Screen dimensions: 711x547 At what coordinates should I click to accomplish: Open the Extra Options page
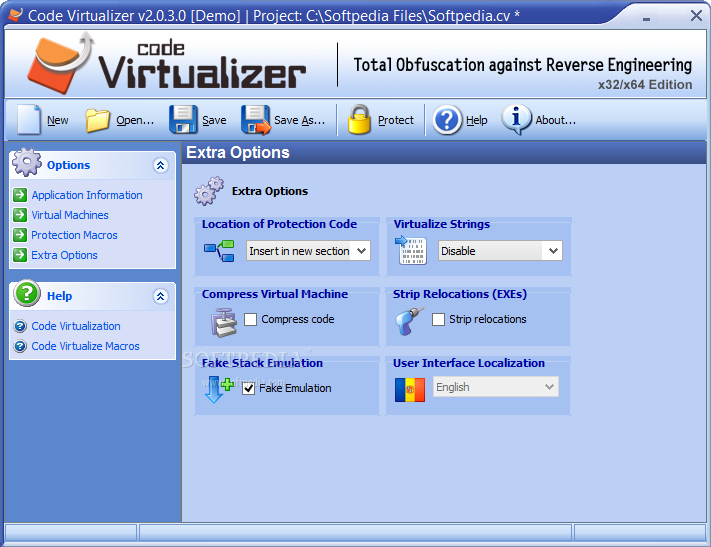pyautogui.click(x=64, y=255)
